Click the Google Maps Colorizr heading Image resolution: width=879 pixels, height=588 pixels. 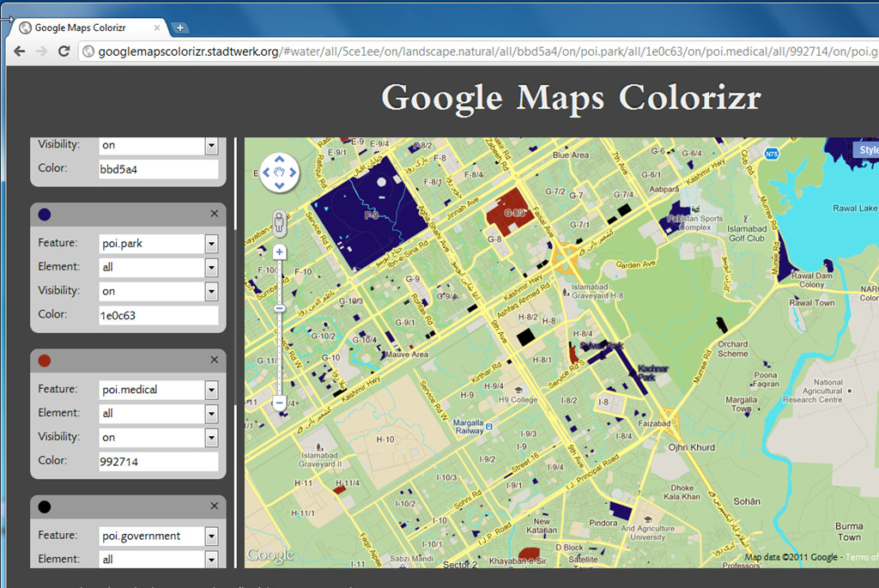point(571,98)
